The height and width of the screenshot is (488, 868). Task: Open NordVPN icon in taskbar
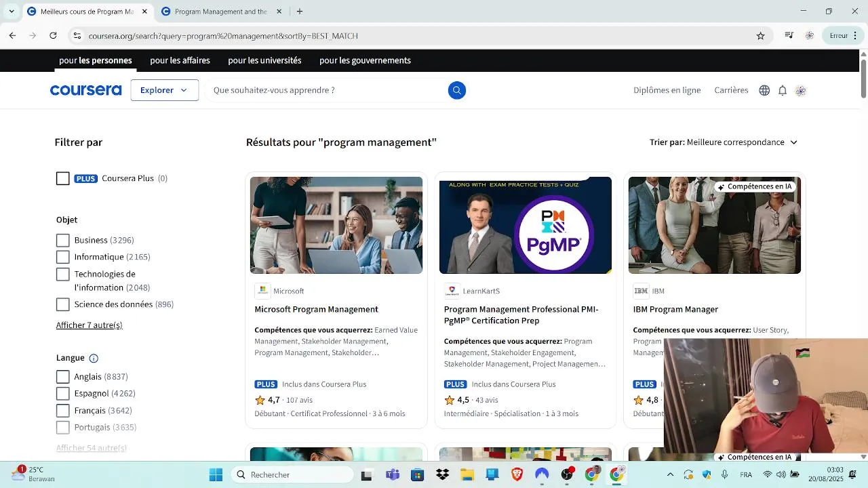[x=542, y=475]
